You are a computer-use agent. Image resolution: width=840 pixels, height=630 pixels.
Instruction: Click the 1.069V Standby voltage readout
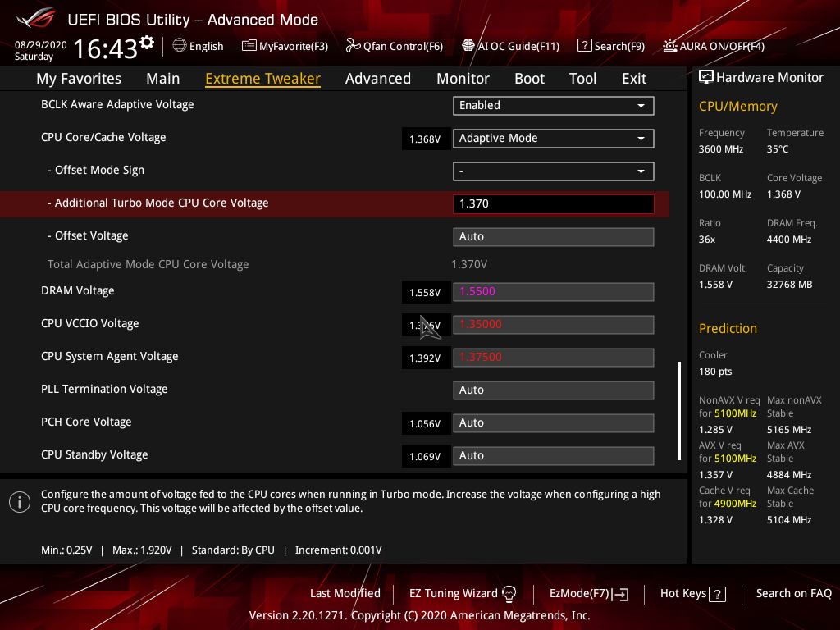[426, 456]
